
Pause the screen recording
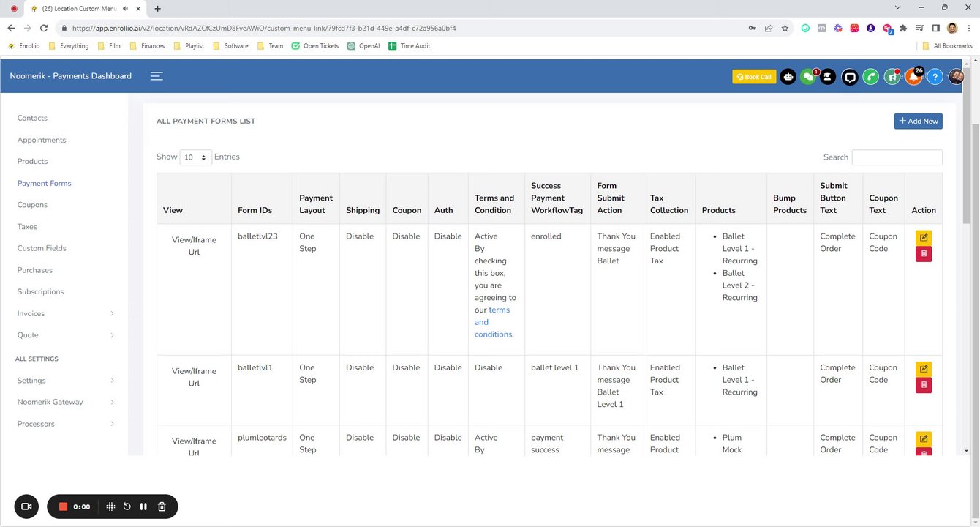[x=143, y=507]
